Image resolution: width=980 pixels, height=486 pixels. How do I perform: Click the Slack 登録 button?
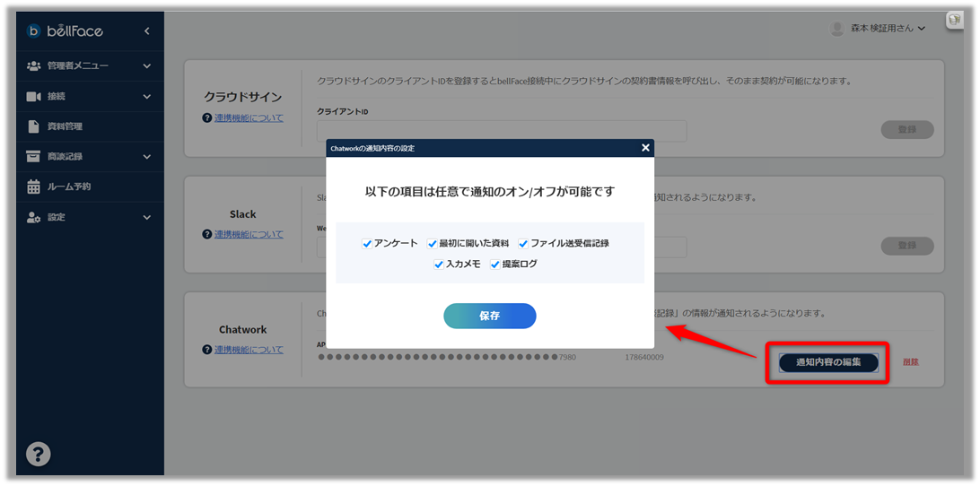[907, 246]
